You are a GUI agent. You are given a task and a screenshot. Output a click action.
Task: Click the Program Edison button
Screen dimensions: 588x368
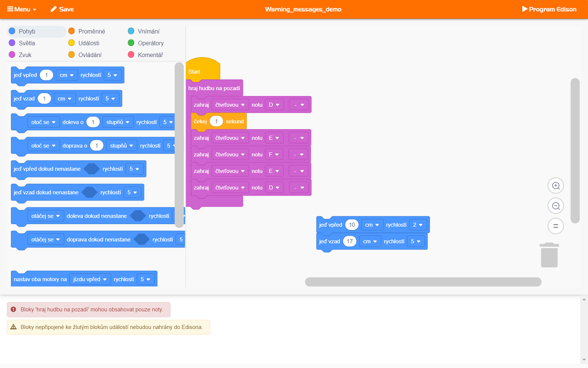(x=549, y=9)
